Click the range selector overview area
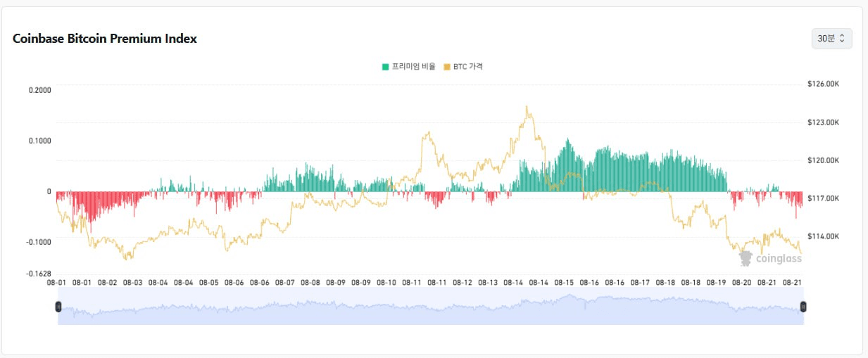The width and height of the screenshot is (868, 358). point(431,307)
